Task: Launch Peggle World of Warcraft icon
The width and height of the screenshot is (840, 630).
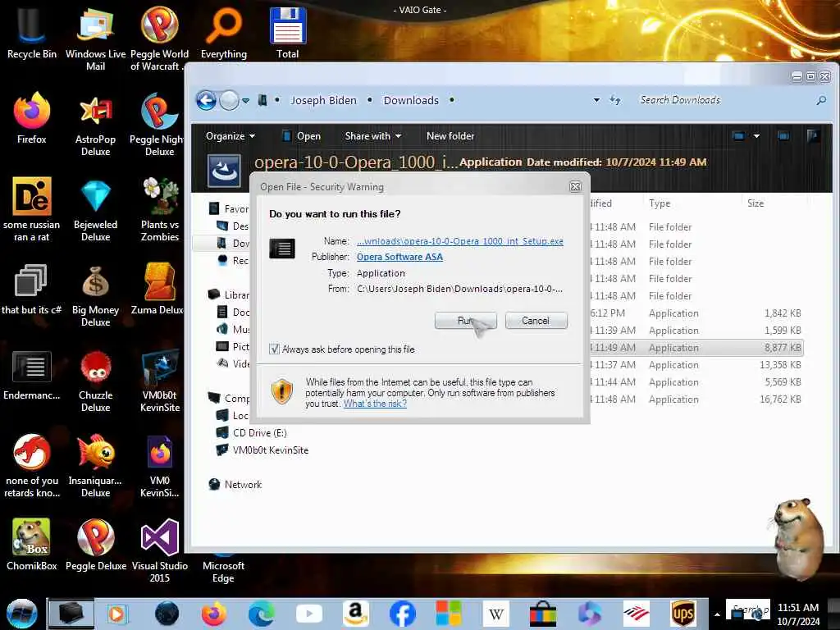Action: [x=159, y=39]
